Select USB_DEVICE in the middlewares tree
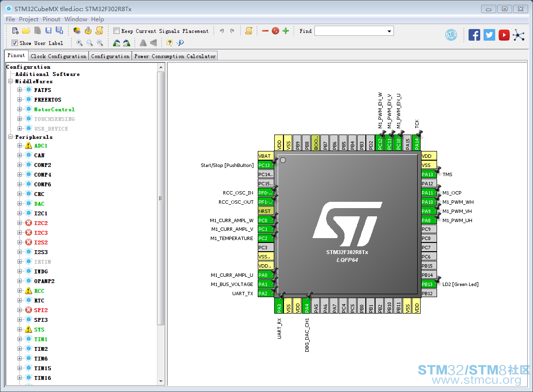The height and width of the screenshot is (392, 533). point(51,129)
